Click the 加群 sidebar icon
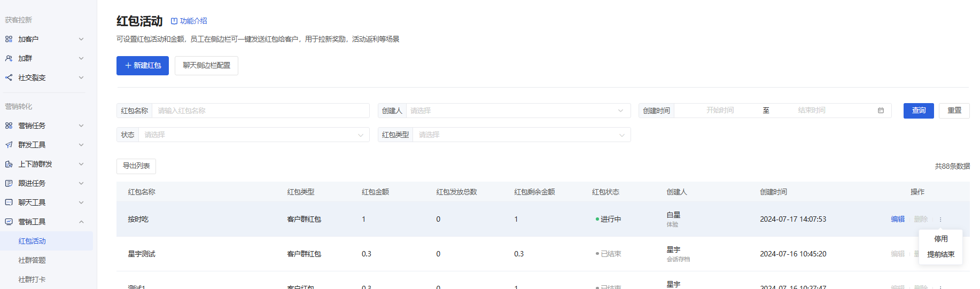980x289 pixels. click(x=9, y=58)
